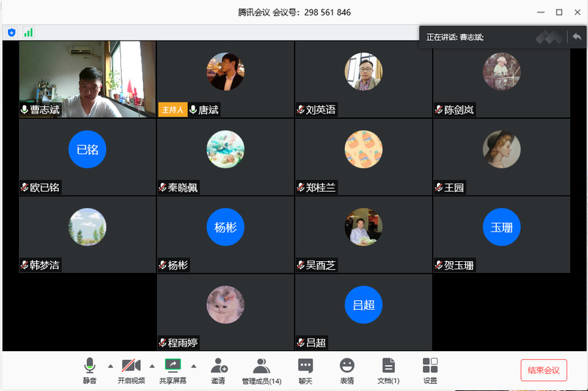Open the 邀请 invite icon

tap(218, 366)
